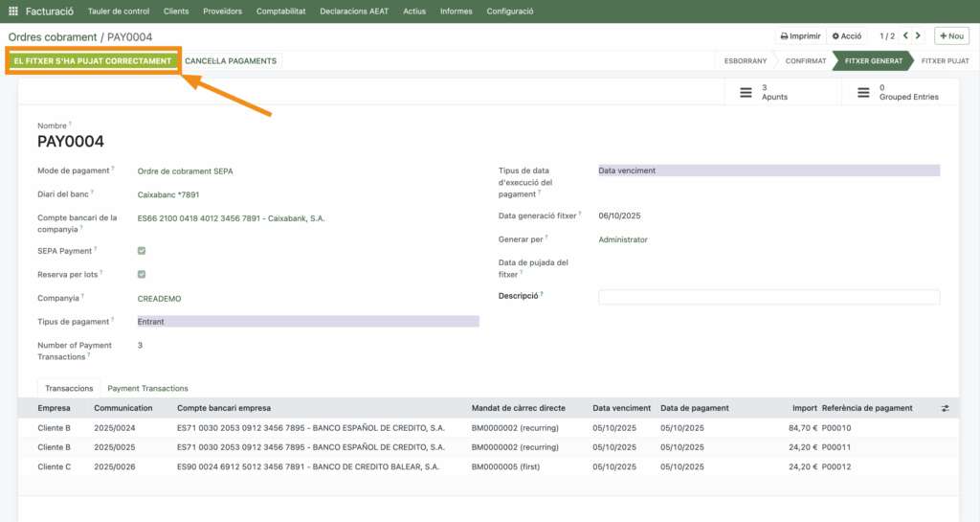This screenshot has height=522, width=980.
Task: Expand Tipus de data d'execució dropdown
Action: 768,170
